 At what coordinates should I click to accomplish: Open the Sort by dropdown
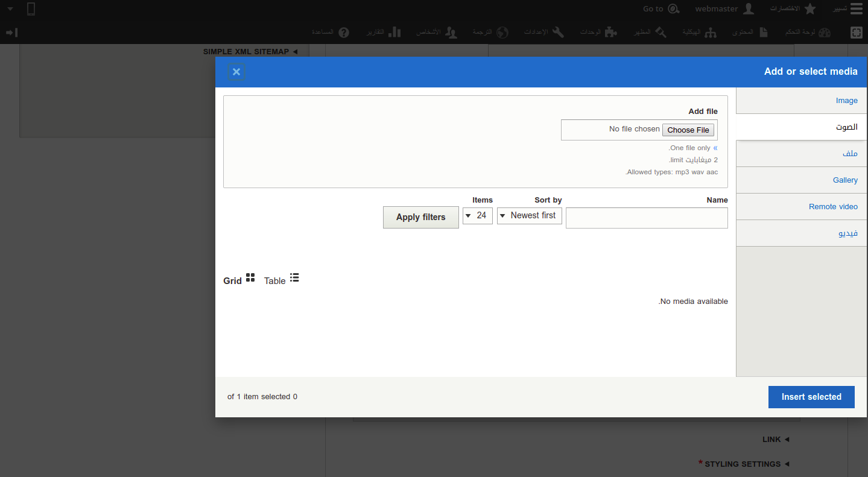pyautogui.click(x=529, y=216)
